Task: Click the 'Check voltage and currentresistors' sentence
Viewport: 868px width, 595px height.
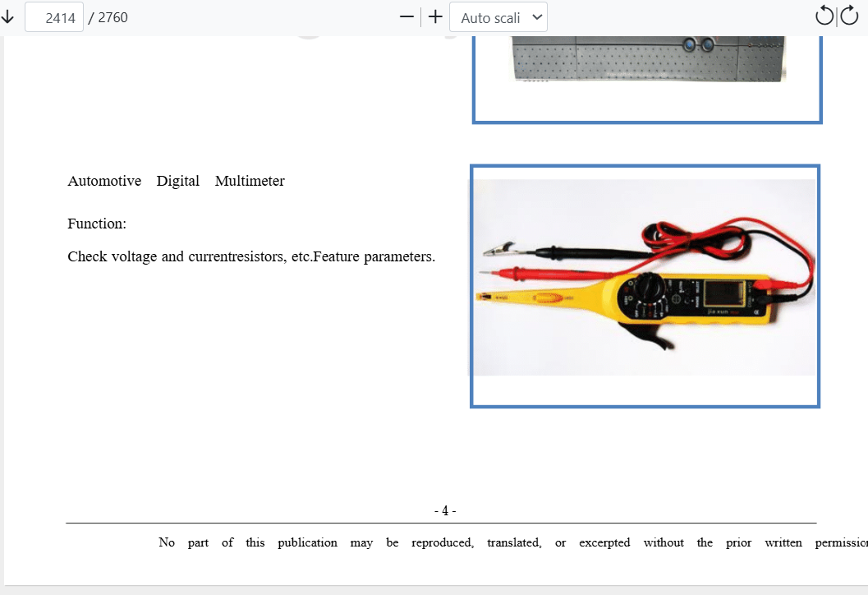Action: coord(251,256)
